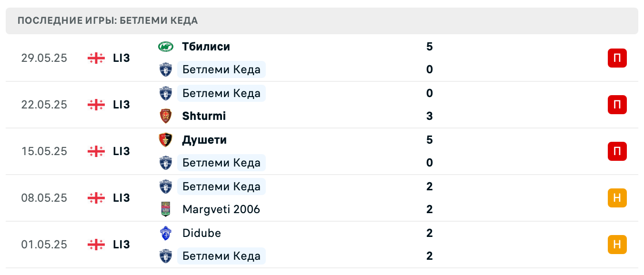Open the Душети team page
This screenshot has height=275, width=644.
(204, 140)
